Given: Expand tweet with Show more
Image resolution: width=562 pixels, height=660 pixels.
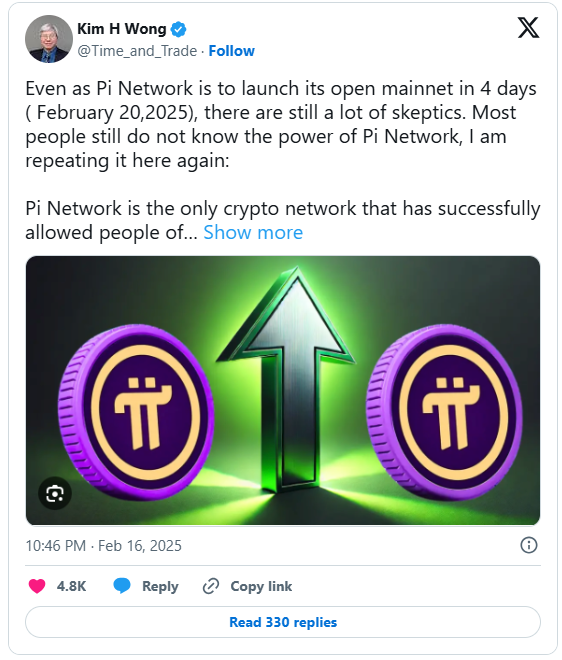Looking at the screenshot, I should click(x=253, y=232).
